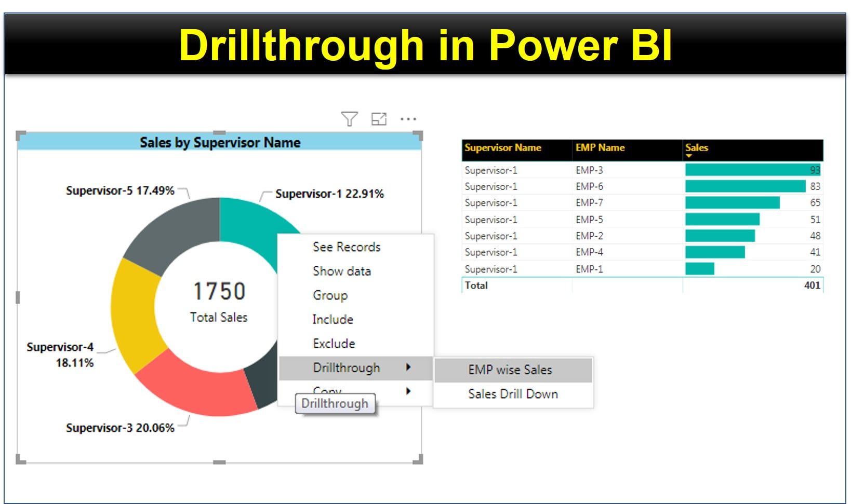Select the EMP-3 table cell
This screenshot has height=504, width=851.
(x=589, y=170)
